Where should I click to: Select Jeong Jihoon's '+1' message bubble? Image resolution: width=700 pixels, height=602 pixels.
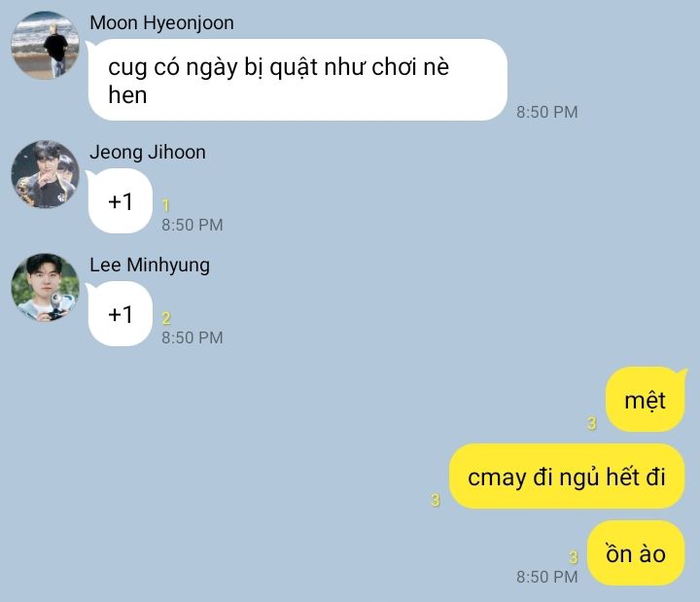(121, 201)
